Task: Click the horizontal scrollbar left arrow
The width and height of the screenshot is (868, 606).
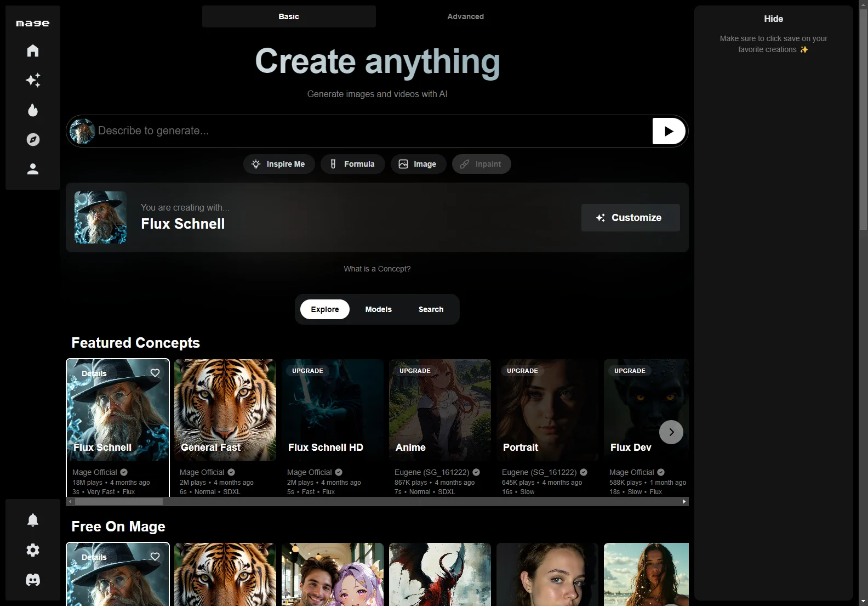Action: (x=70, y=501)
